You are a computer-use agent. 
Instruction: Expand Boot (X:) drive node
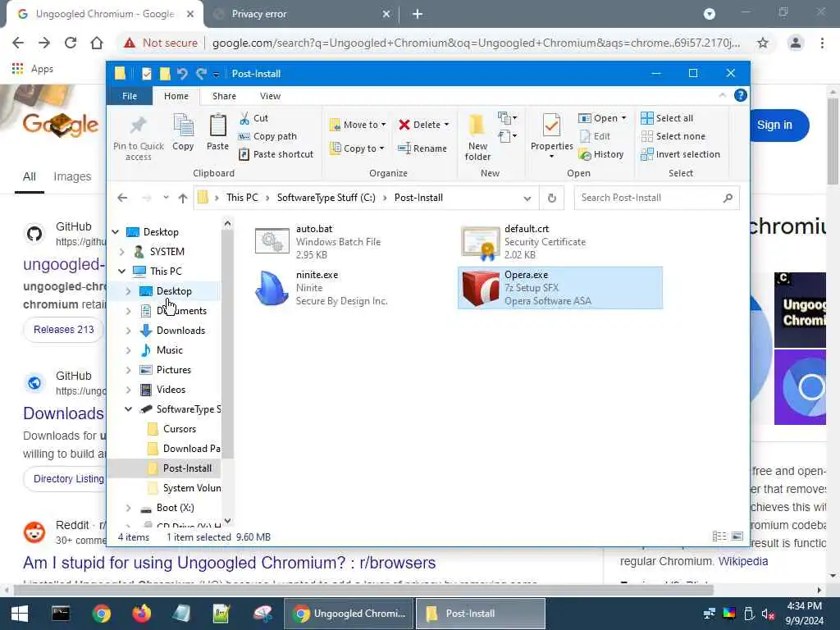click(x=129, y=508)
